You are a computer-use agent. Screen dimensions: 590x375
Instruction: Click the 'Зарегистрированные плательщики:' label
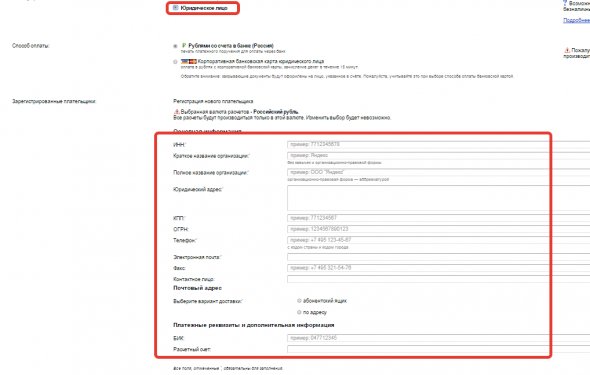pyautogui.click(x=54, y=101)
